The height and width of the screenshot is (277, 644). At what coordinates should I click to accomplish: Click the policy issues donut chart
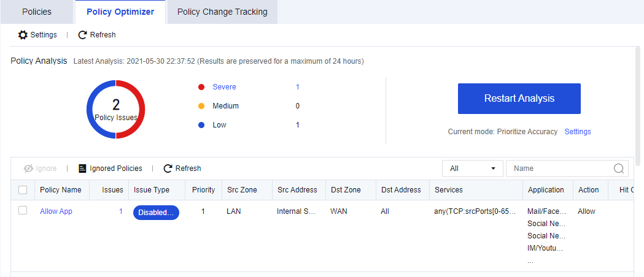[x=115, y=109]
